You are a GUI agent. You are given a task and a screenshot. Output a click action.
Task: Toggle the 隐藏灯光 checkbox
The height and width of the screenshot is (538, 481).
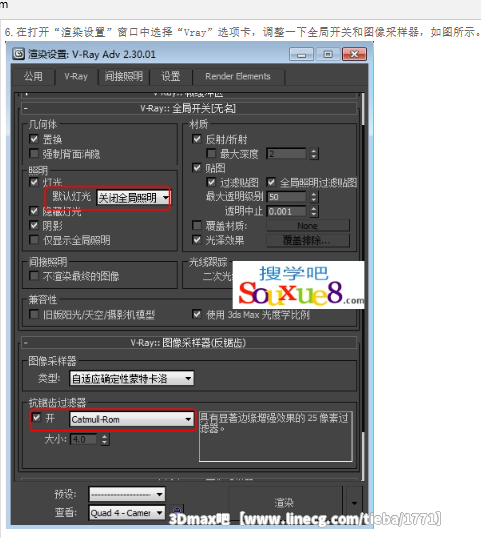pyautogui.click(x=34, y=211)
